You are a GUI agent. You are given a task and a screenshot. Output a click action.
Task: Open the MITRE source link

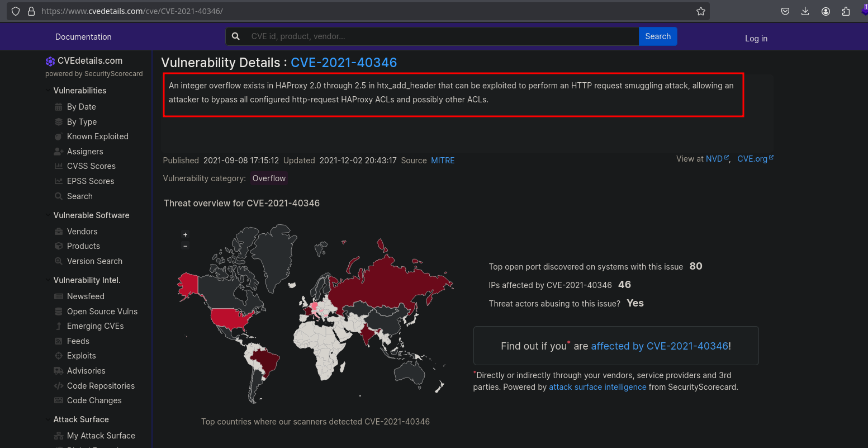[x=443, y=161]
